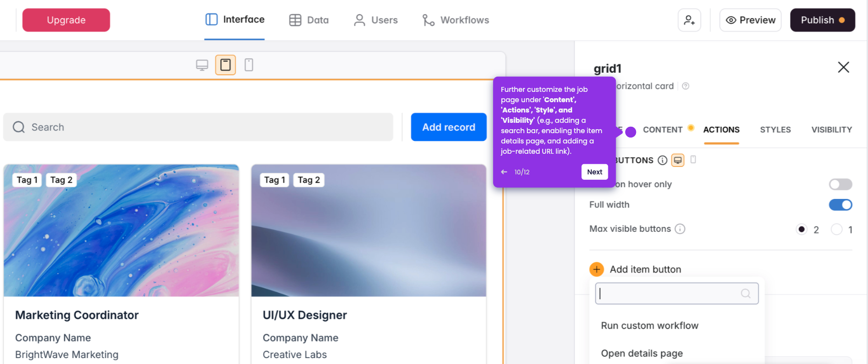Click the Search field on canvas
The height and width of the screenshot is (364, 868).
(198, 127)
